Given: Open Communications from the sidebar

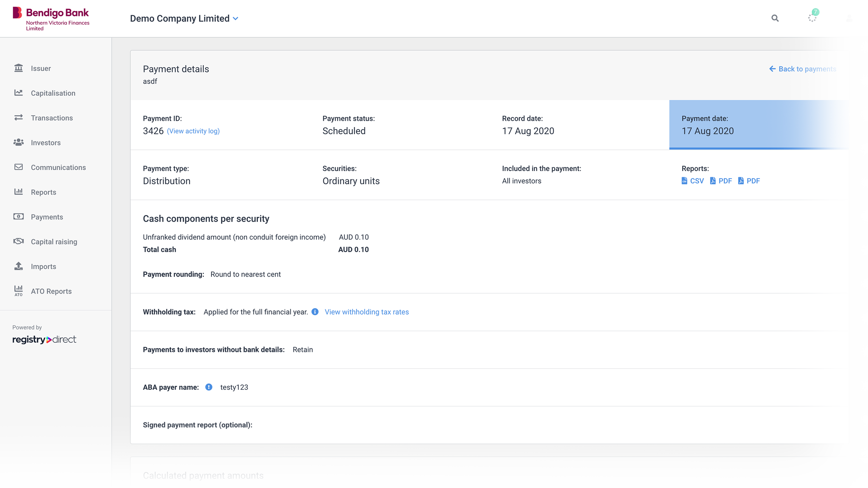Looking at the screenshot, I should click(58, 167).
